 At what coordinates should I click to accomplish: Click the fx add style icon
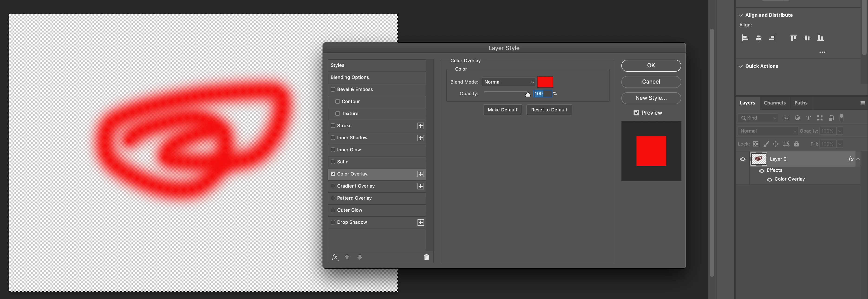(335, 257)
